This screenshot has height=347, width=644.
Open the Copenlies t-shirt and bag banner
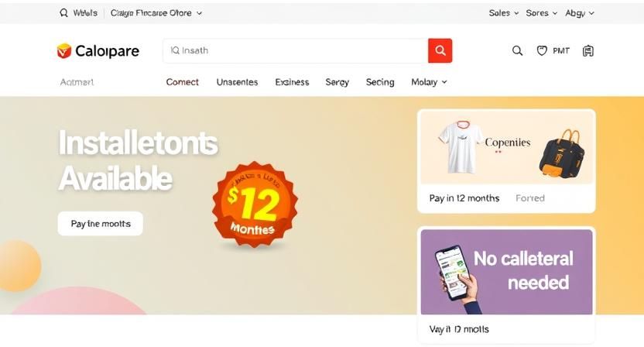[x=506, y=146]
